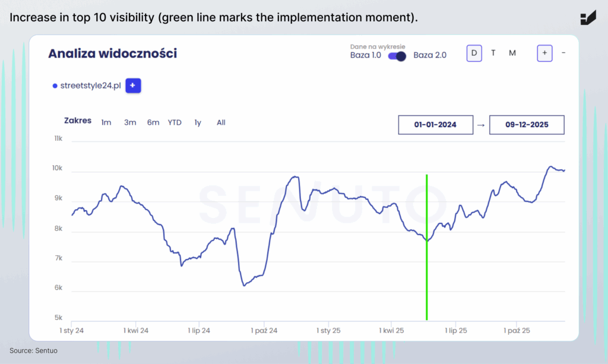Select daily view D button
The image size is (608, 364).
tap(474, 53)
